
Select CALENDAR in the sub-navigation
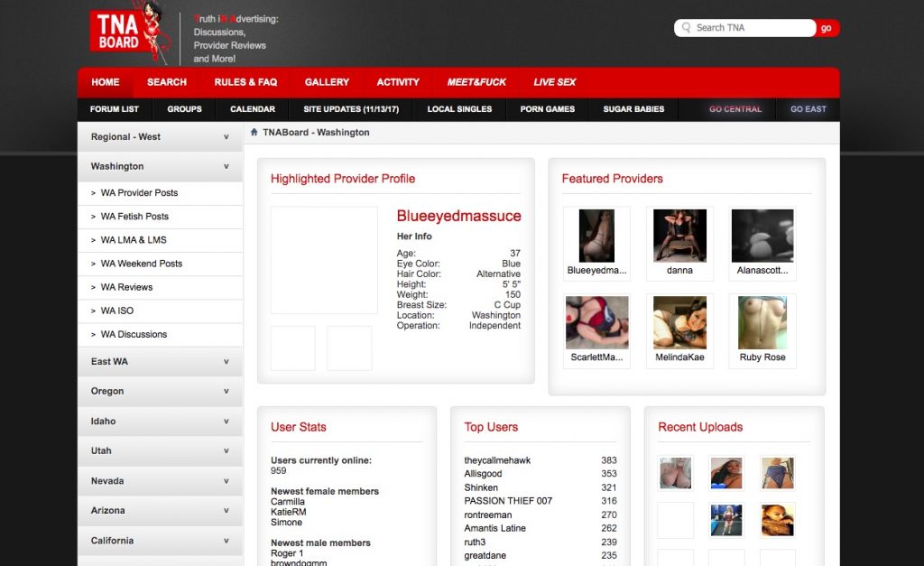coord(253,109)
